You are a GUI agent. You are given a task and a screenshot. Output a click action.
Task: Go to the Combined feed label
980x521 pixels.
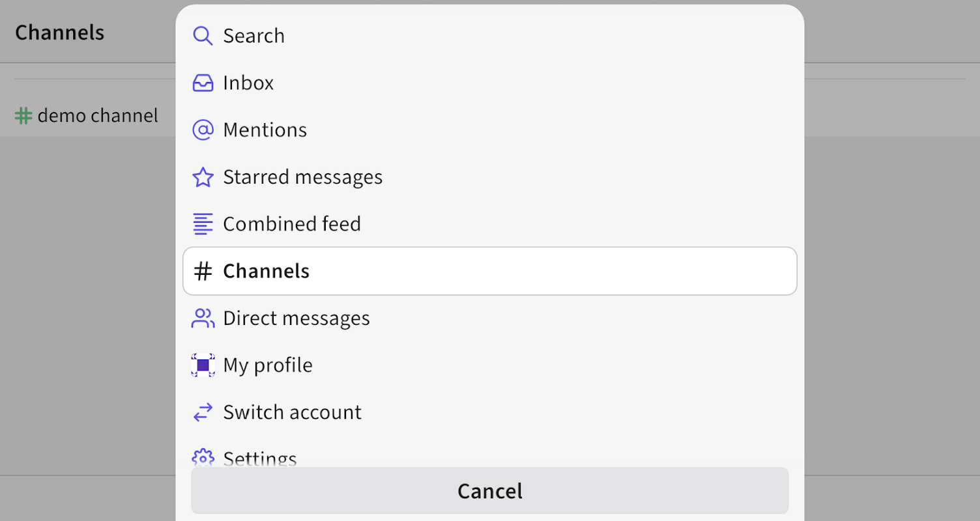[291, 224]
